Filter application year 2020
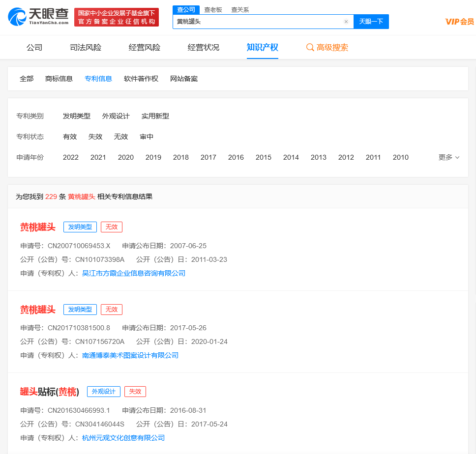 tap(126, 157)
